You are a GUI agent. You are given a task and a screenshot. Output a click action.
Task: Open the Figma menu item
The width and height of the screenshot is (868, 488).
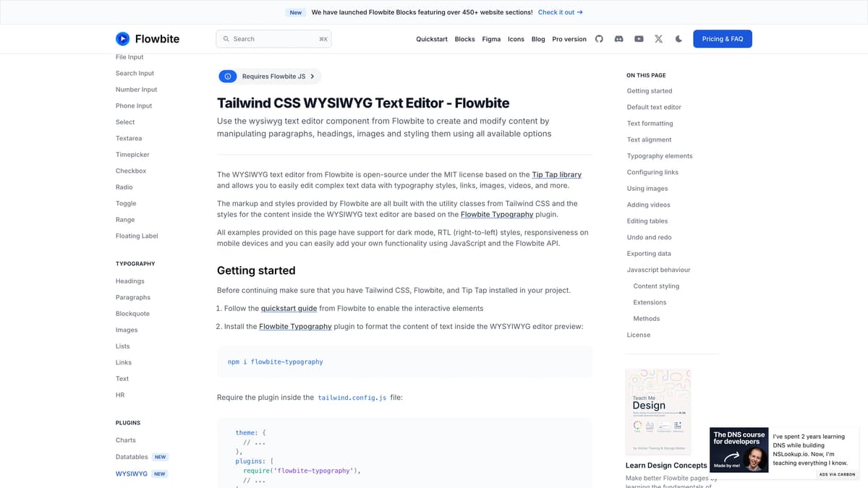click(491, 39)
